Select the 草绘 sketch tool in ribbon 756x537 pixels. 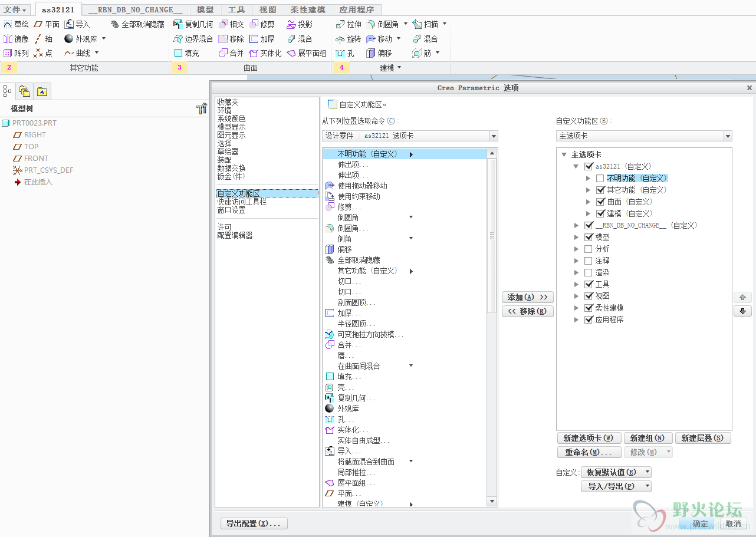16,24
